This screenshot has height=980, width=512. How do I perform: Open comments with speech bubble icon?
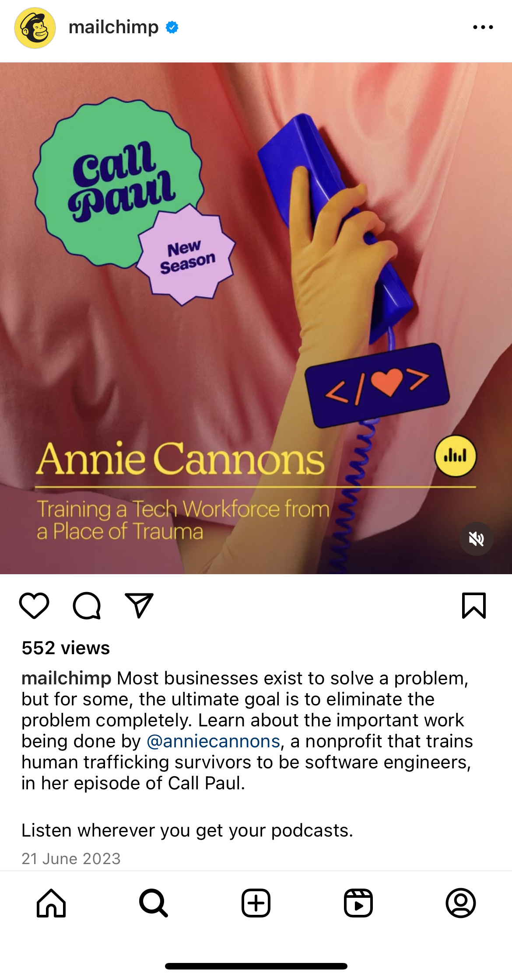87,606
